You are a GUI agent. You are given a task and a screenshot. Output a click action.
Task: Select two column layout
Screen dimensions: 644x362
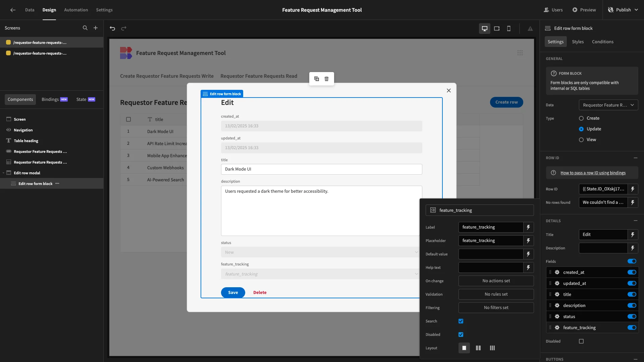coord(478,348)
